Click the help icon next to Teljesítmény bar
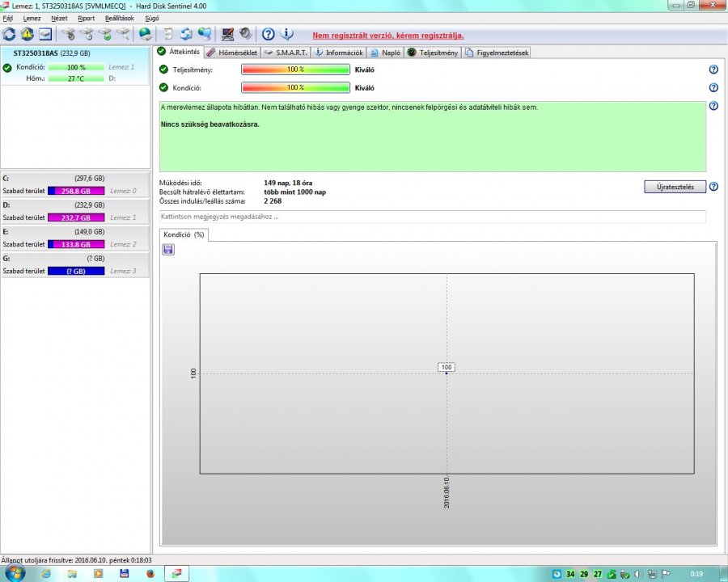The image size is (728, 582). [713, 70]
